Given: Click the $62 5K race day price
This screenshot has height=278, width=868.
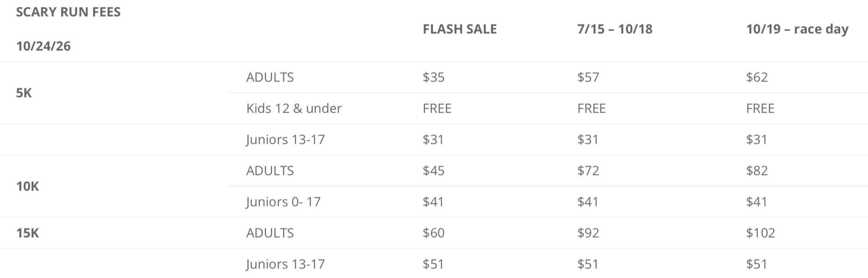Looking at the screenshot, I should coord(757,77).
